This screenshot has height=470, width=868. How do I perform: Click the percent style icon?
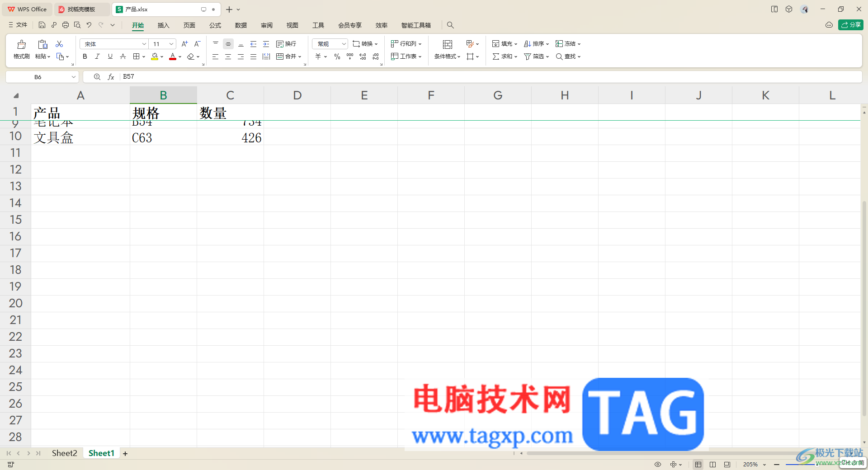pyautogui.click(x=337, y=56)
